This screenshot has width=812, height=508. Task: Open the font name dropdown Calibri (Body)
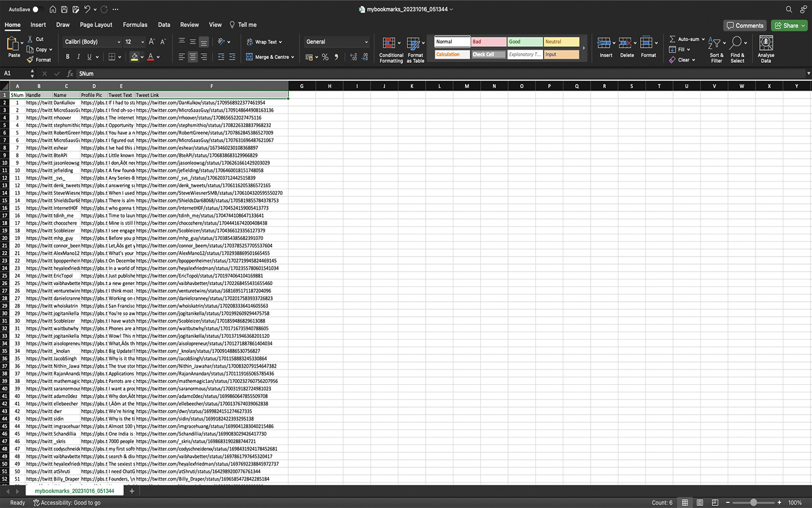(119, 42)
